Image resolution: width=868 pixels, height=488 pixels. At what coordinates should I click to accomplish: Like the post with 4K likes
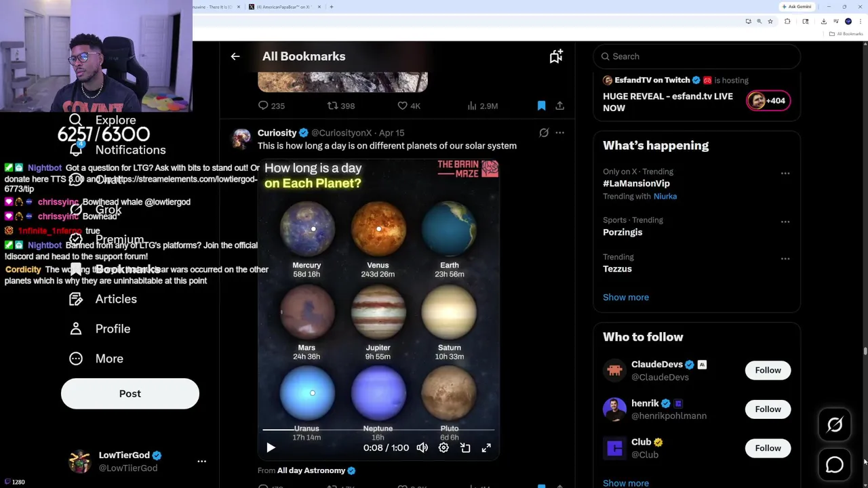click(409, 106)
